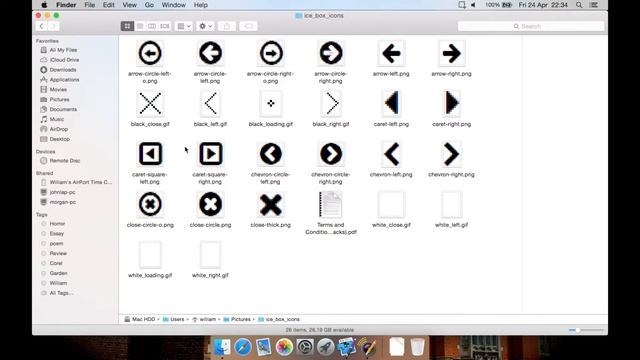The image size is (640, 360).
Task: Select the black_loading.gif file icon
Action: point(271,103)
